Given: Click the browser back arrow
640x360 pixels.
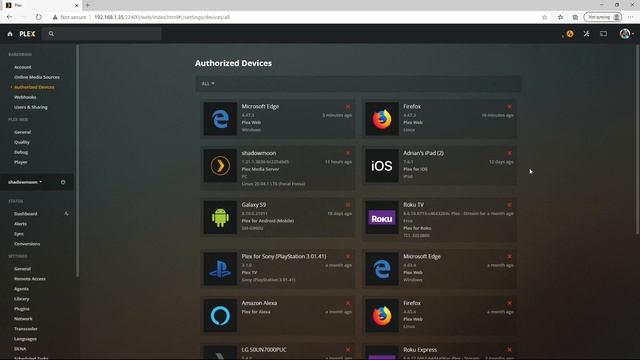Looking at the screenshot, I should tap(9, 17).
